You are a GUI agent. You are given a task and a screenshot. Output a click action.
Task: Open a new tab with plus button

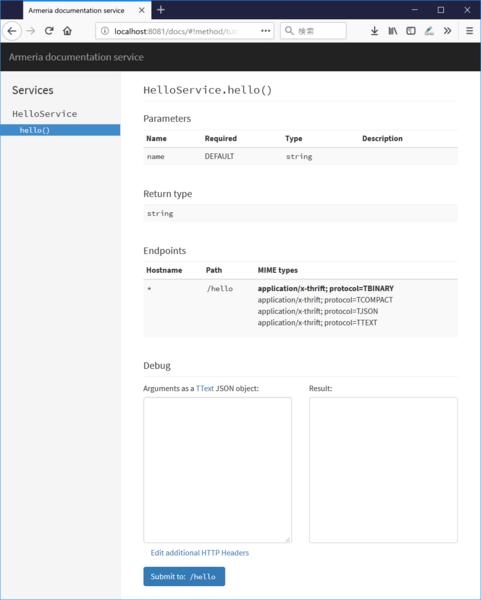tap(161, 10)
